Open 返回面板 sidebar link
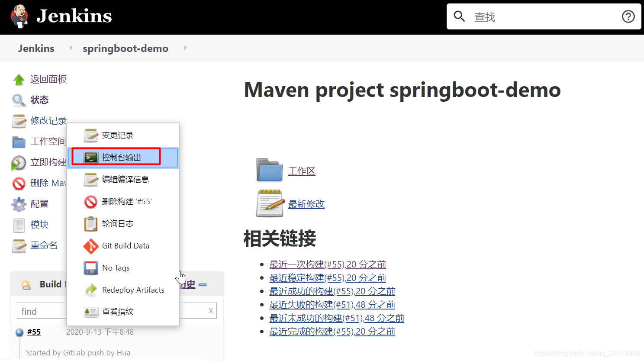This screenshot has height=361, width=644. [48, 79]
